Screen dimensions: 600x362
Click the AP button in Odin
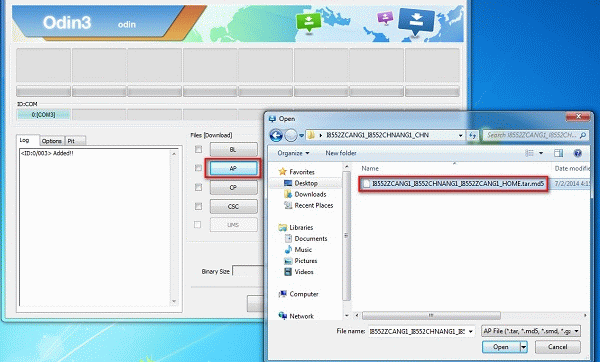click(x=233, y=168)
